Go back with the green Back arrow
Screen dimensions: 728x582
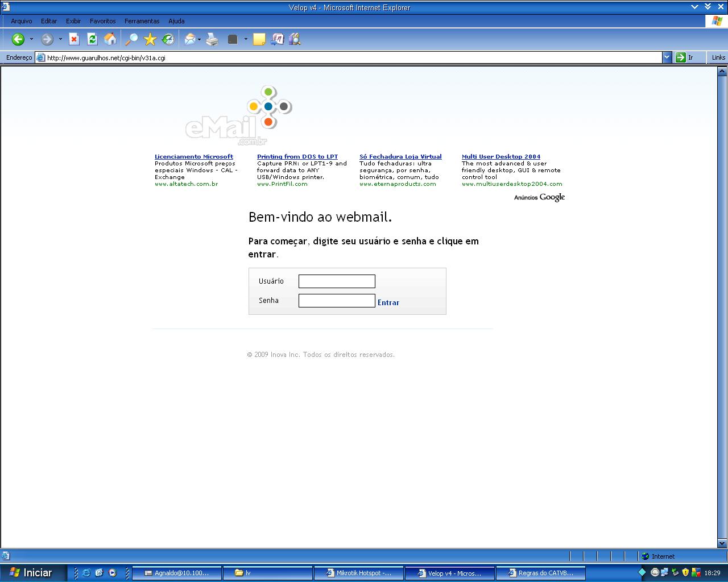tap(18, 39)
